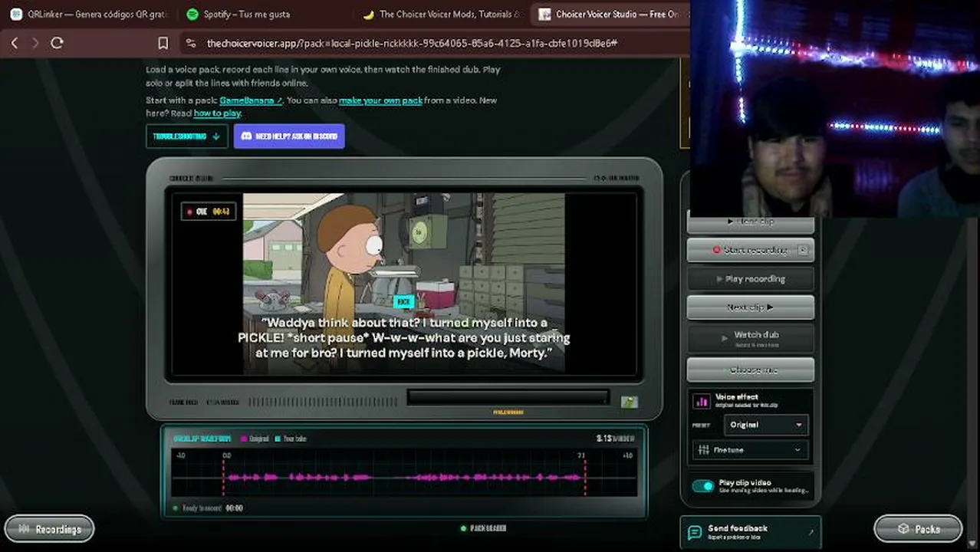This screenshot has width=980, height=552.
Task: Open The Choicer Voicer Mods, Tutorials tab
Action: point(442,14)
